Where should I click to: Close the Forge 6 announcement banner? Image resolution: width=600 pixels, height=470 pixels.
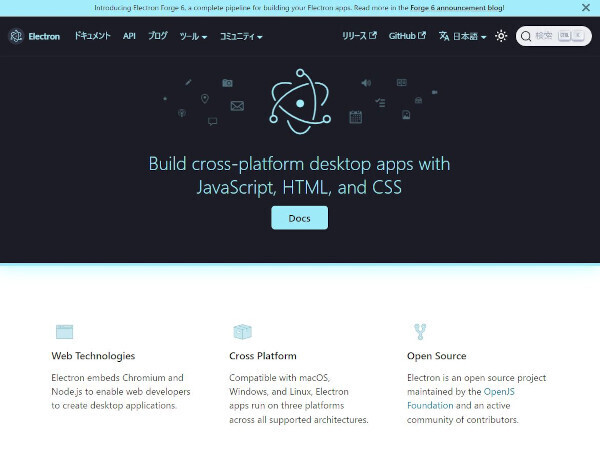point(585,8)
